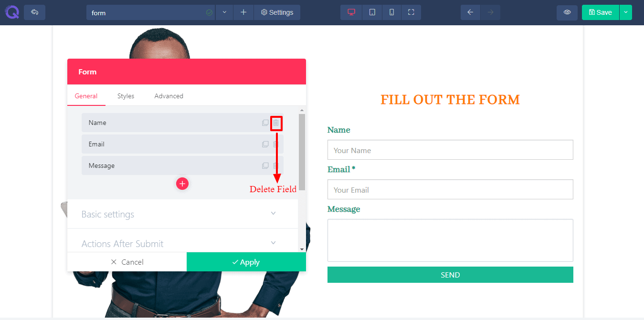The image size is (644, 320).
Task: Open the Save options dropdown
Action: (625, 12)
